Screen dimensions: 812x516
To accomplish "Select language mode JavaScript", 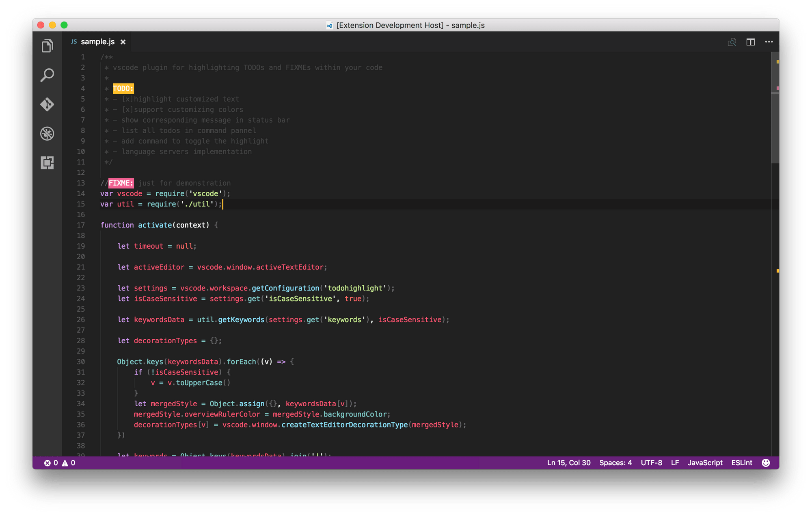I will (705, 463).
